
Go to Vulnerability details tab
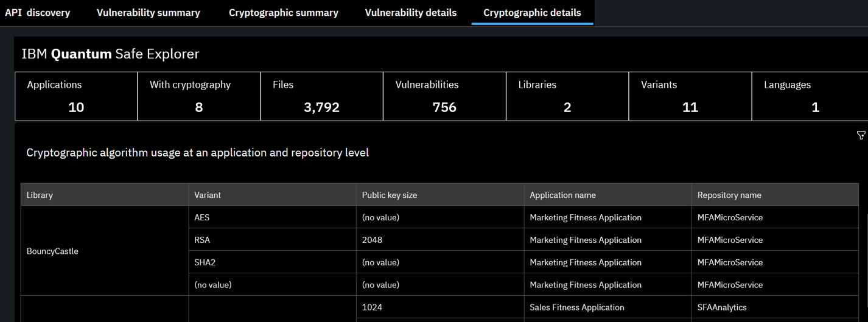point(411,13)
